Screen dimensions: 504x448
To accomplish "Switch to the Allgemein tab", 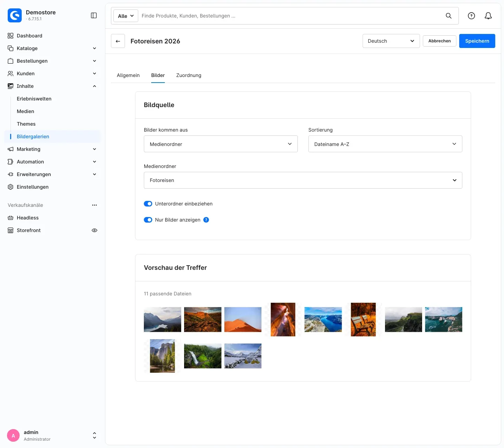I will (128, 75).
